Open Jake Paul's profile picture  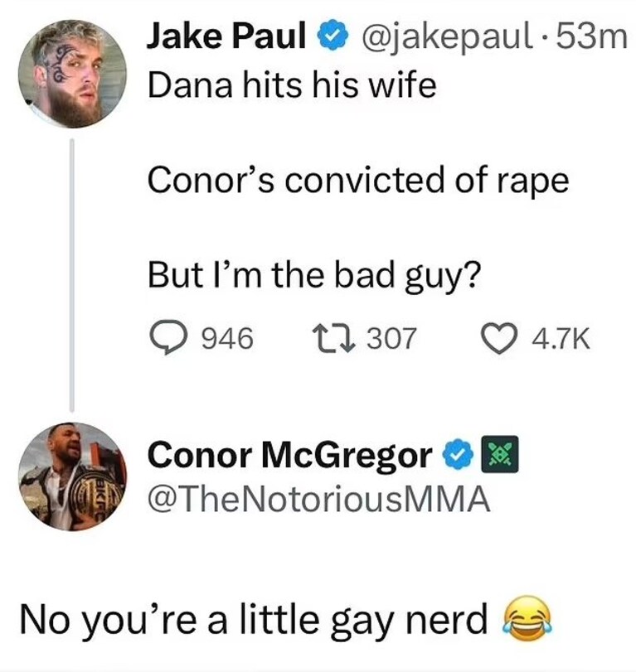(72, 74)
